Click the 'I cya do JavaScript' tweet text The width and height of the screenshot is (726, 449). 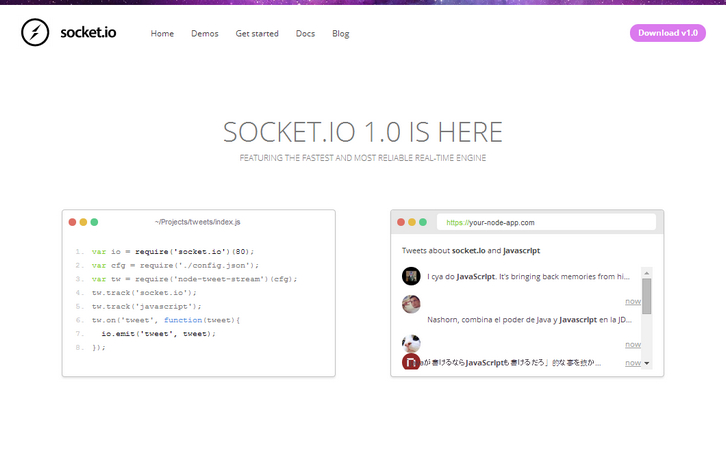[528, 276]
